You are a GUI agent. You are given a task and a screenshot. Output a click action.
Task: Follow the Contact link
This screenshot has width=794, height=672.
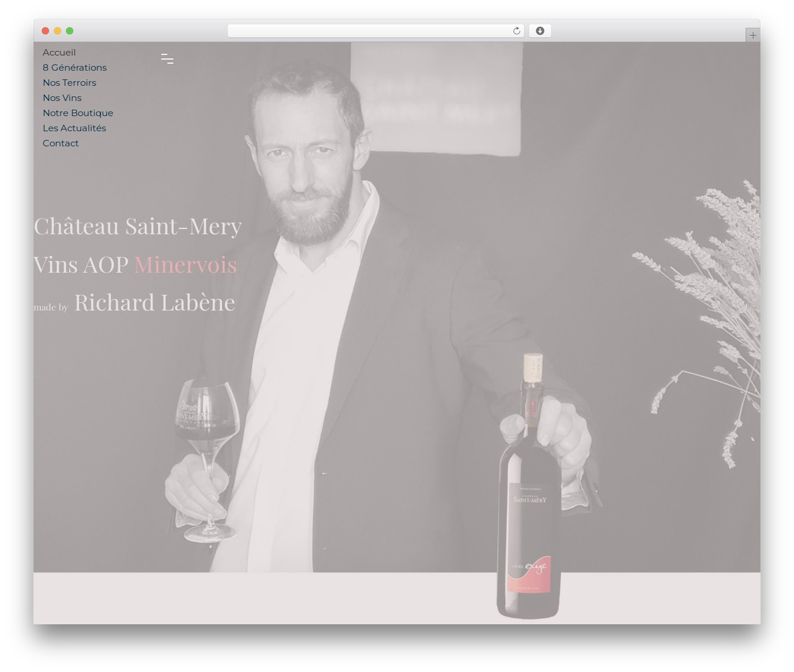tap(61, 143)
